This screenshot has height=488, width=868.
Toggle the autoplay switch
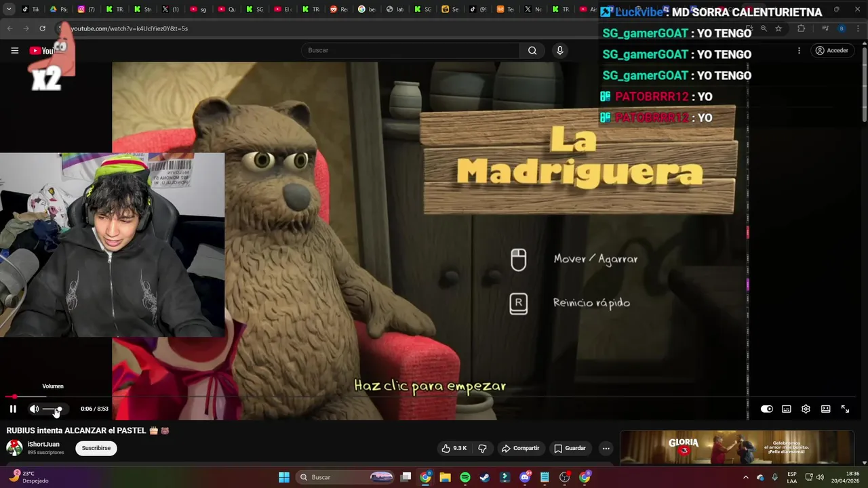766,409
